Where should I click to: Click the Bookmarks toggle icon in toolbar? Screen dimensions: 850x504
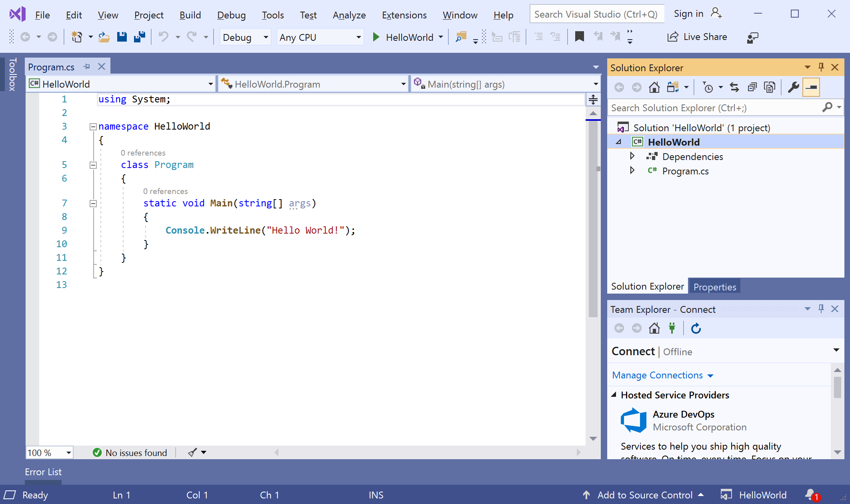[579, 38]
